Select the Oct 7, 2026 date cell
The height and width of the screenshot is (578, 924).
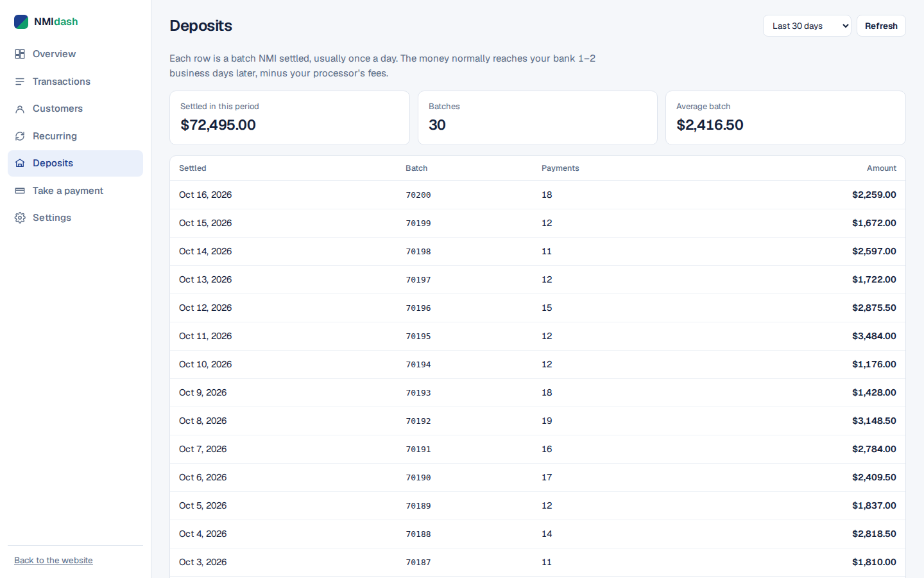203,449
